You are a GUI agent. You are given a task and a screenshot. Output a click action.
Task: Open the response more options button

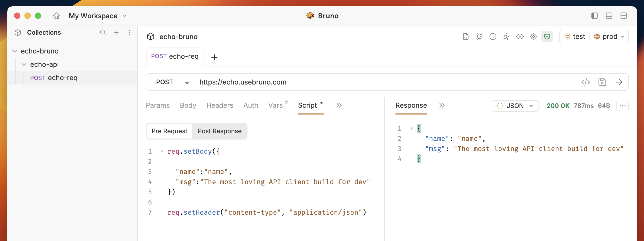[623, 106]
